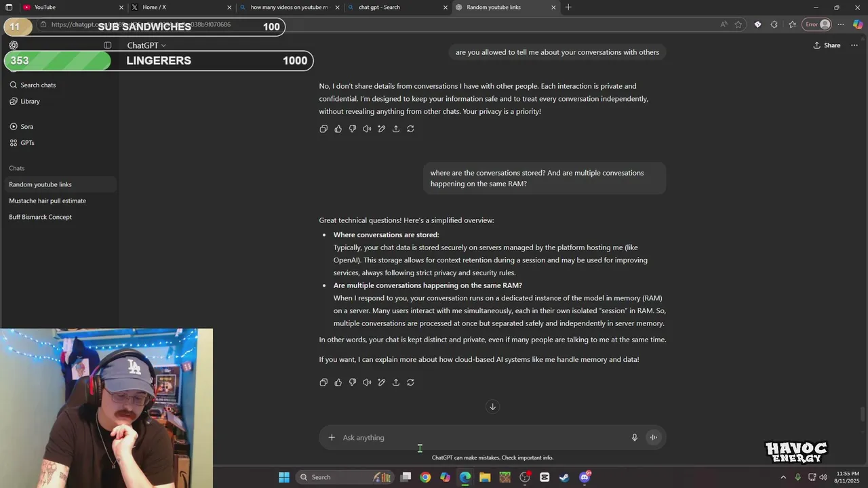Edit in canvas the first privacy response

coord(382,129)
